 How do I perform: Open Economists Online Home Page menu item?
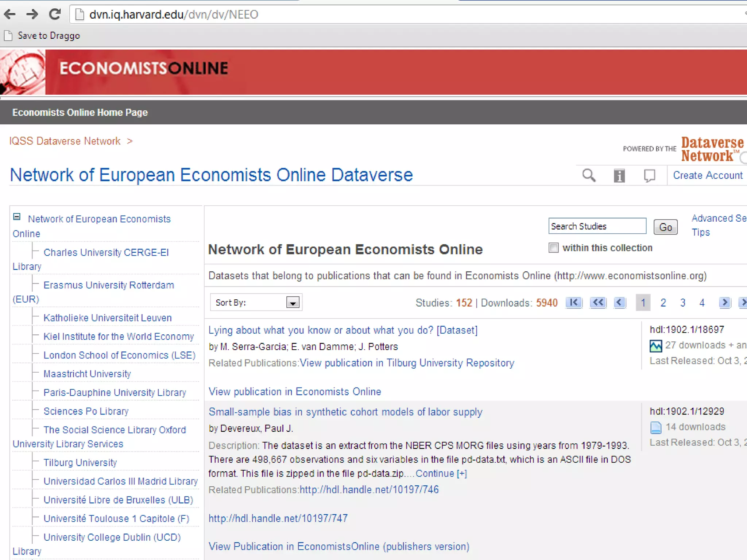(80, 112)
